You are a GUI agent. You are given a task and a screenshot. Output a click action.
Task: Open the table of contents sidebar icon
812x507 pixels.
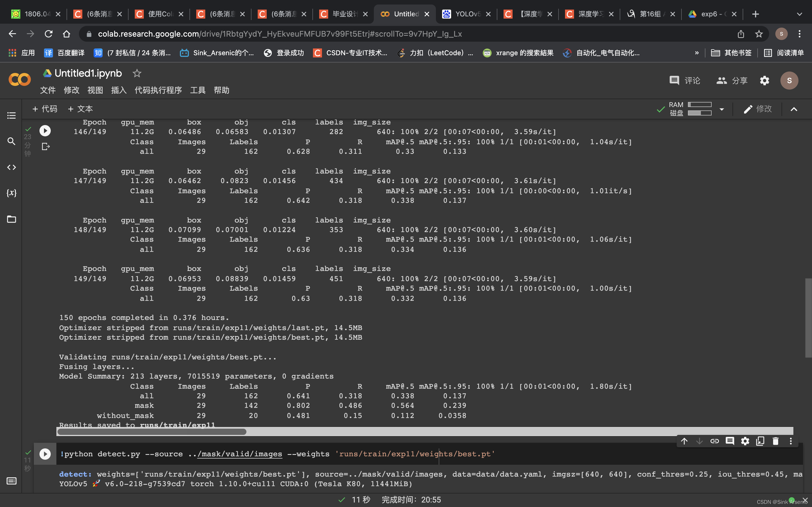point(11,116)
